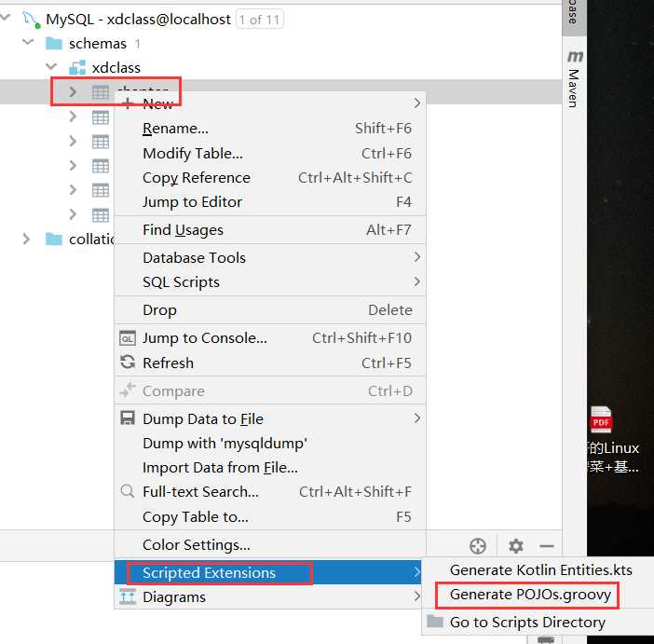Click the Full-text Search magnifier icon

pyautogui.click(x=128, y=491)
